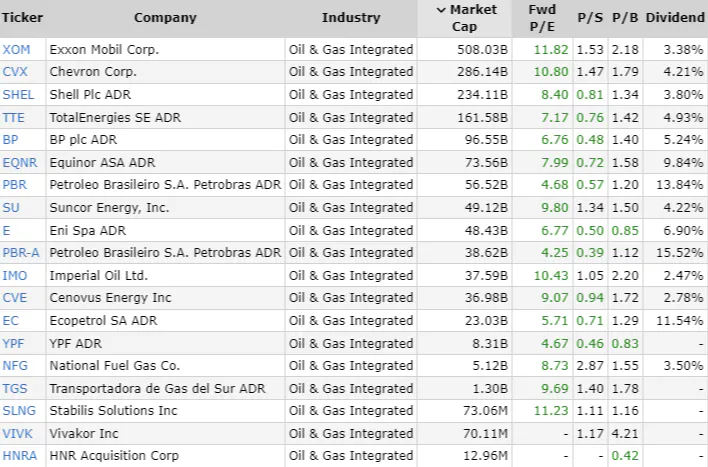Open the CVE ticker link
The height and width of the screenshot is (467, 708).
[x=14, y=298]
